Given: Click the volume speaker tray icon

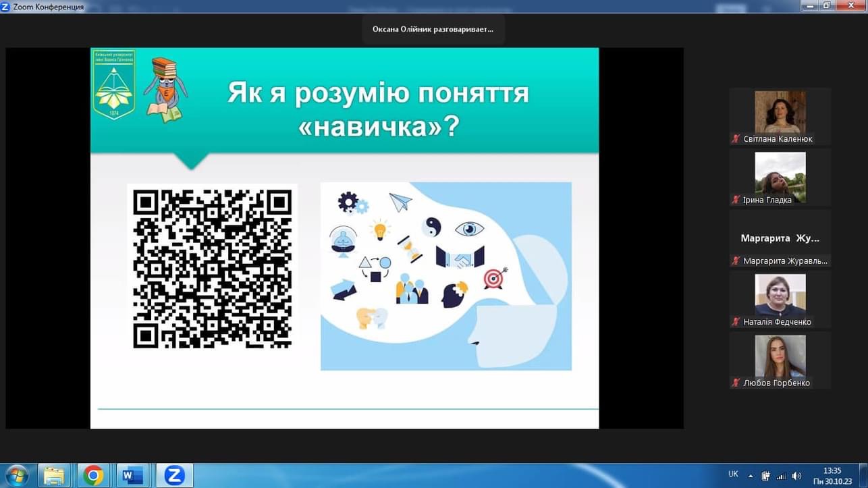Looking at the screenshot, I should click(796, 476).
